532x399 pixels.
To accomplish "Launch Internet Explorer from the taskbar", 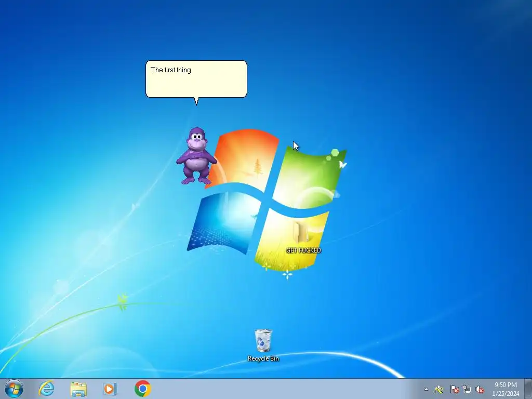I will (x=46, y=389).
